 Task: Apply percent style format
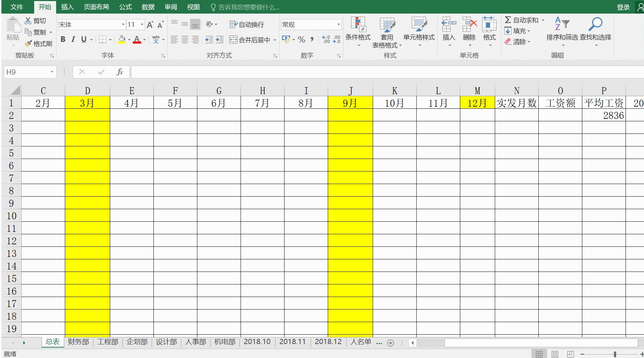pos(302,40)
